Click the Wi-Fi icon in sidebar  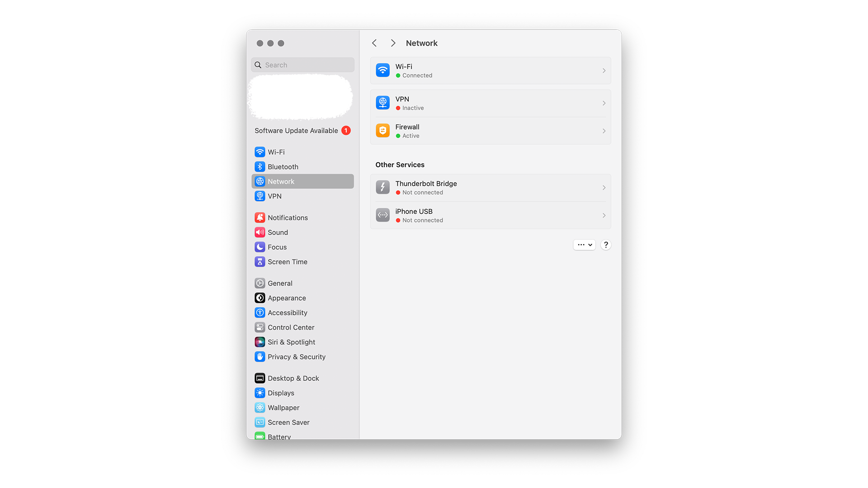tap(260, 152)
